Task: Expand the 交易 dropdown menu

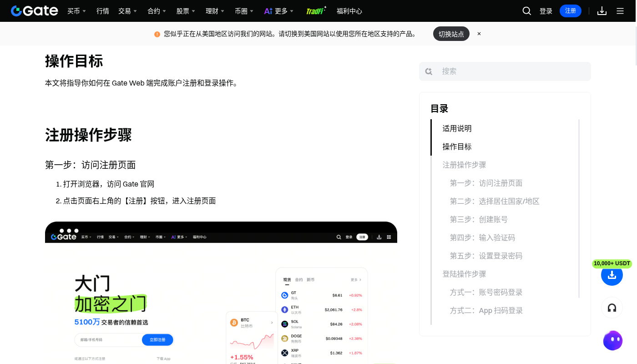Action: (x=128, y=11)
